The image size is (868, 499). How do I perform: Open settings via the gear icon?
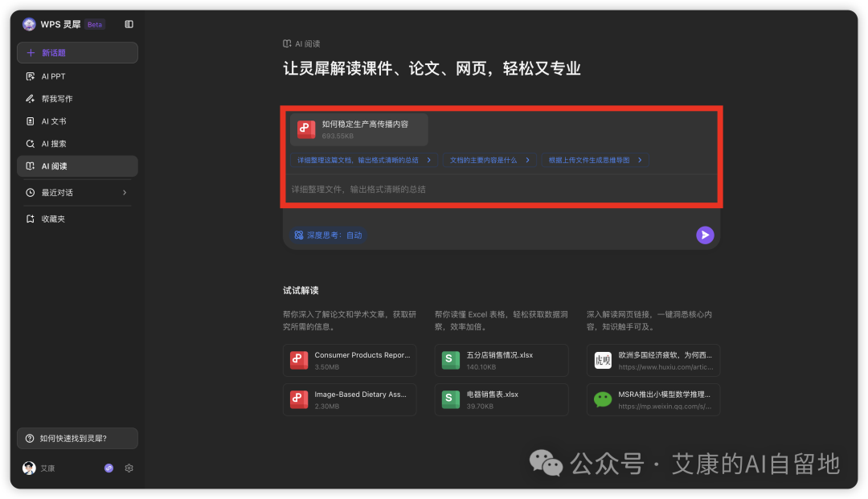click(x=129, y=468)
